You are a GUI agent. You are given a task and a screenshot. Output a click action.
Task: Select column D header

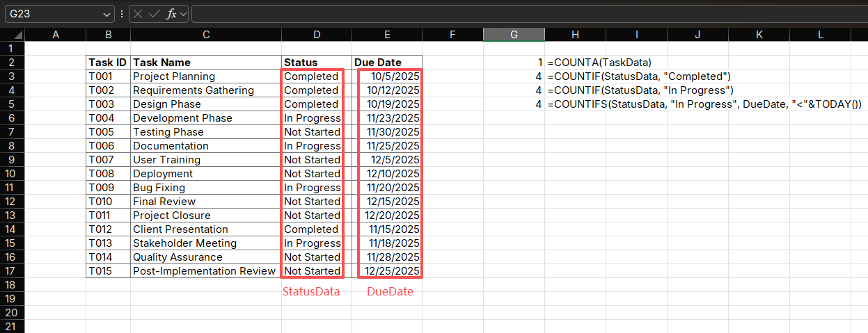tap(317, 35)
